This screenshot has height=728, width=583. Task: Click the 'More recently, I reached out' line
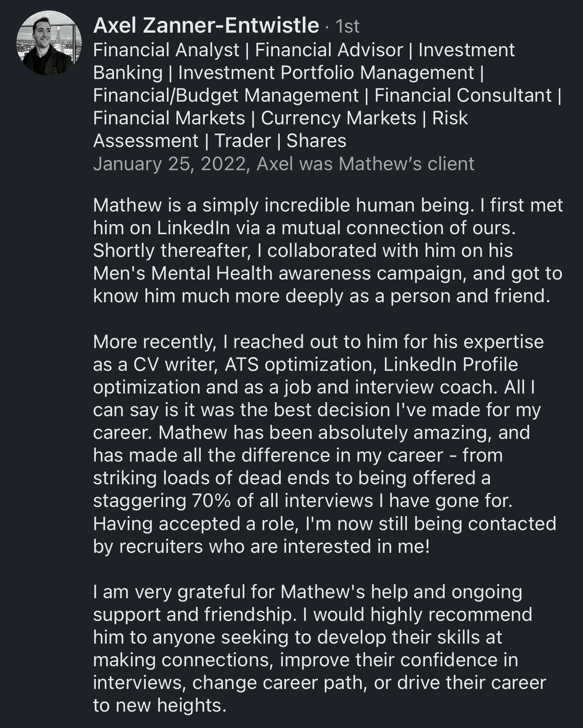coord(318,342)
